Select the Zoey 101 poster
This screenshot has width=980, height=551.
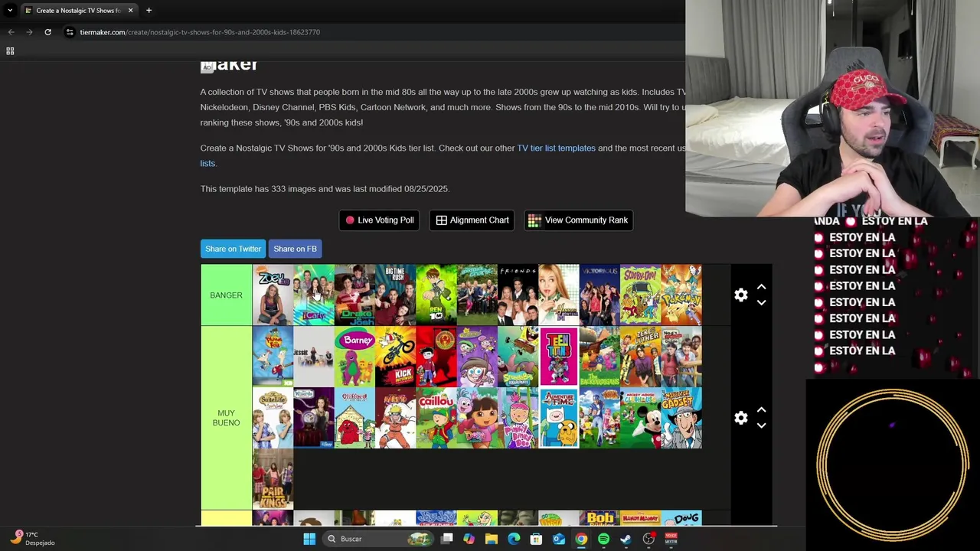tap(273, 295)
